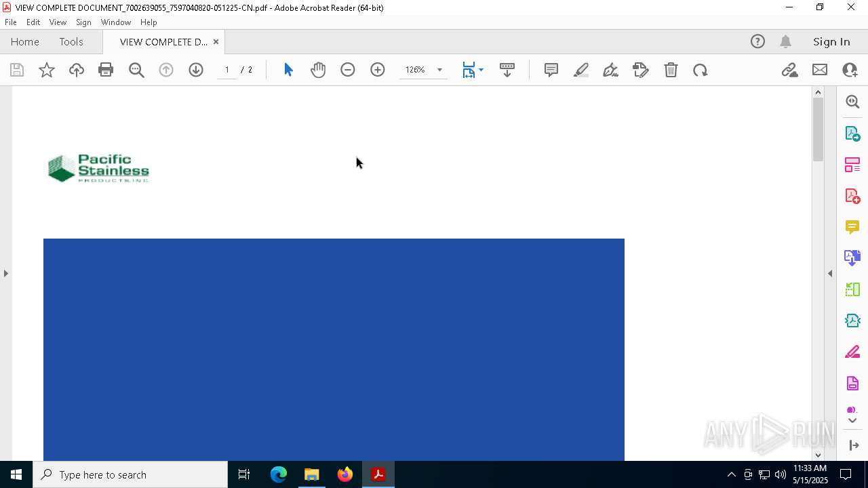Add a sticky note comment
This screenshot has height=488, width=868.
pos(551,70)
